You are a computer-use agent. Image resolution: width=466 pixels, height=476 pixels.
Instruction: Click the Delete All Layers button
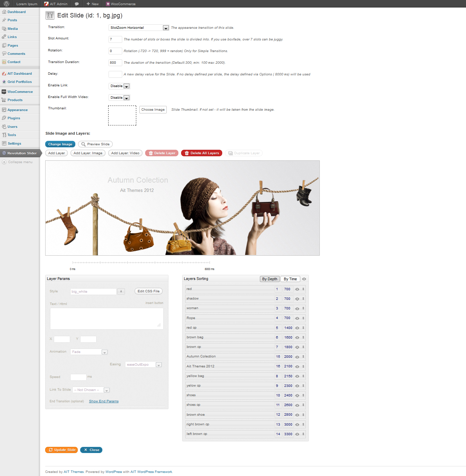(202, 153)
